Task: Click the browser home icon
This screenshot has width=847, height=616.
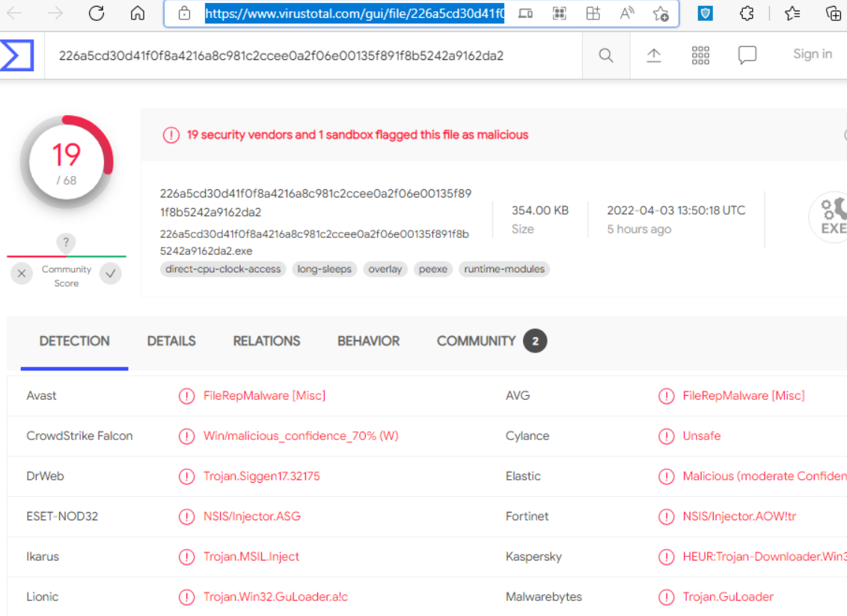Action: [138, 13]
